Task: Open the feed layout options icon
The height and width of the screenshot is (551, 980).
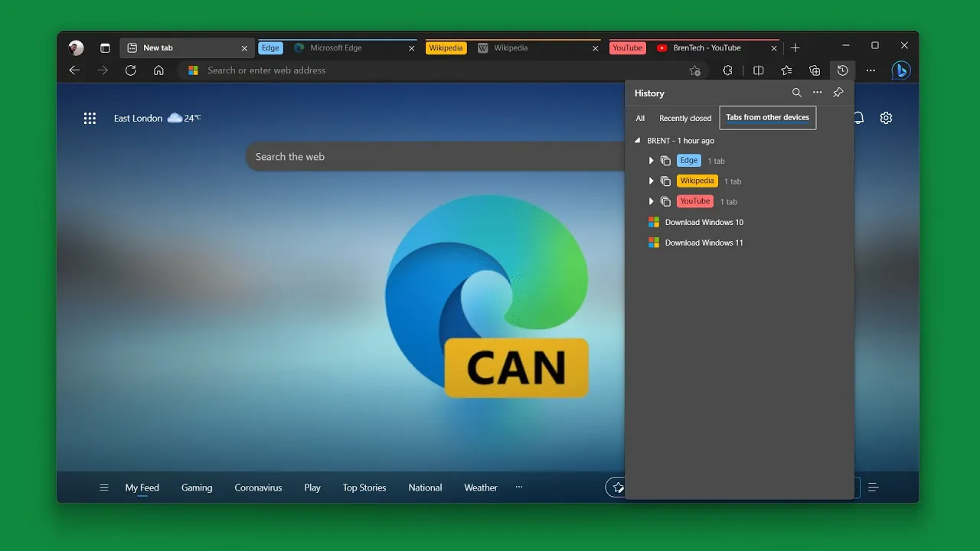Action: (874, 487)
